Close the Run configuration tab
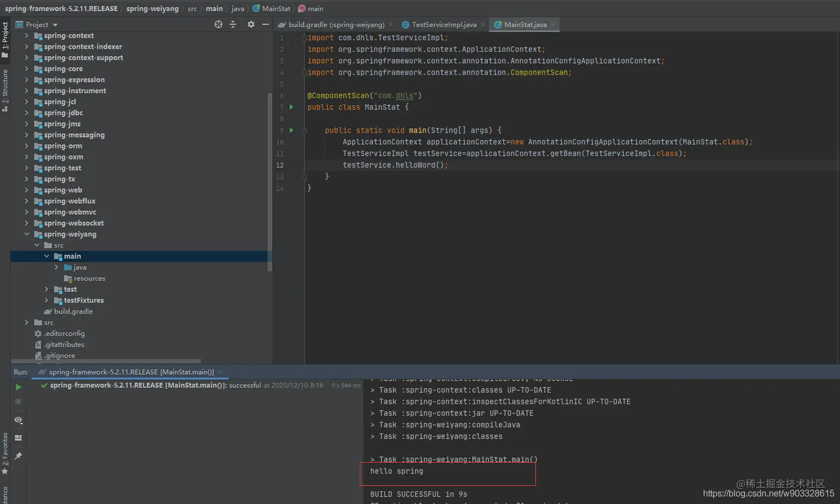The image size is (840, 504). (x=220, y=372)
